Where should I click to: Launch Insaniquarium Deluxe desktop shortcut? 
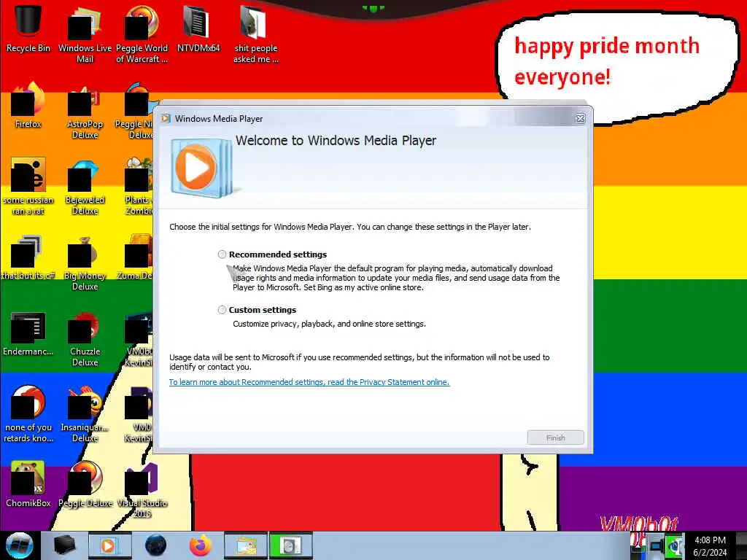point(85,413)
